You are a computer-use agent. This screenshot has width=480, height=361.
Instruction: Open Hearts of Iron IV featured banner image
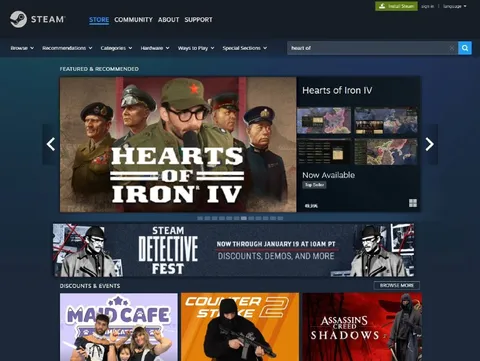[178, 145]
